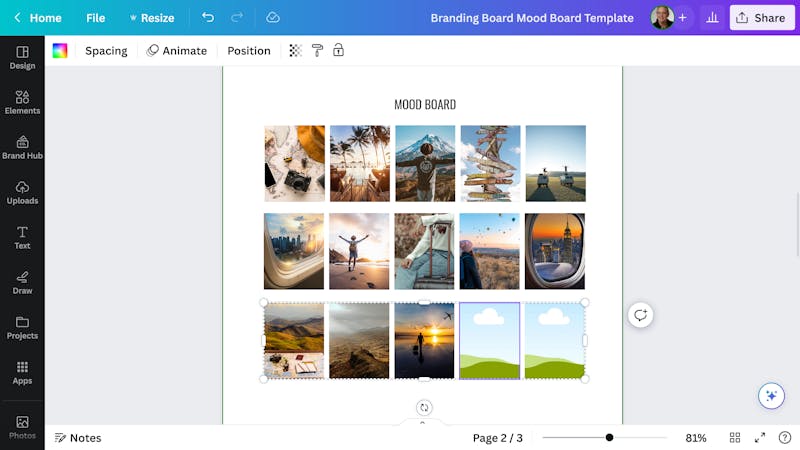The height and width of the screenshot is (450, 800).
Task: Switch to grid view of pages
Action: tap(735, 437)
